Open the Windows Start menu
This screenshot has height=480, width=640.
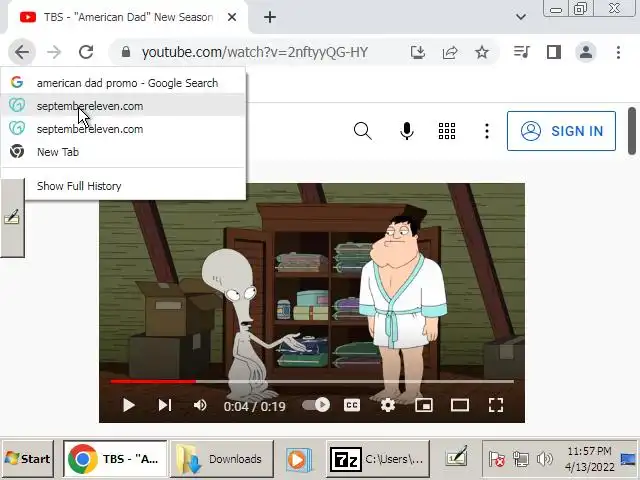pyautogui.click(x=27, y=459)
